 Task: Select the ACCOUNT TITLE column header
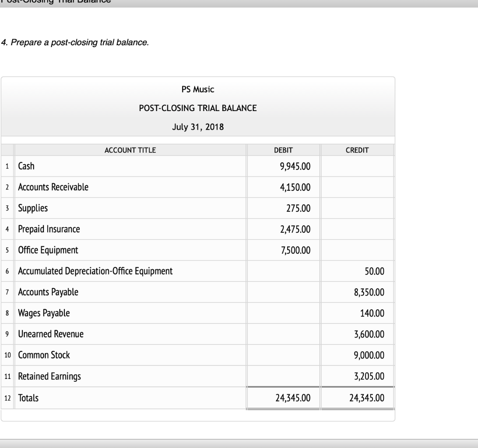pos(131,150)
